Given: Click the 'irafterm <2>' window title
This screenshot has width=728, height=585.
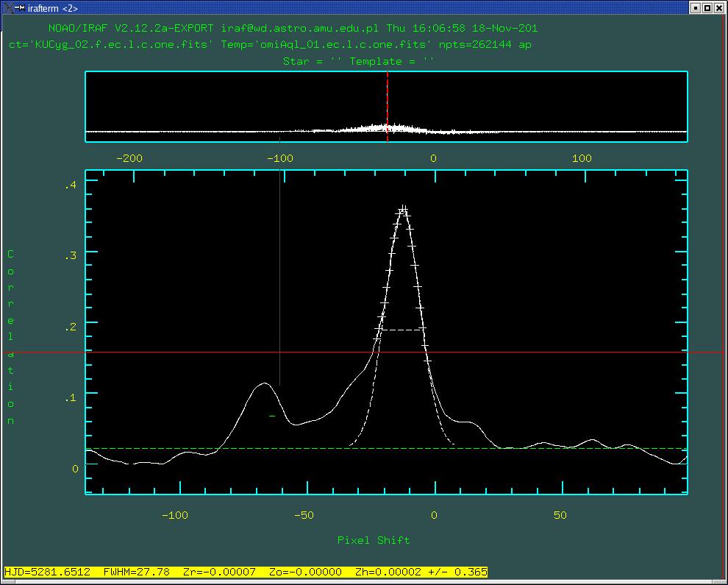Looking at the screenshot, I should [52, 8].
